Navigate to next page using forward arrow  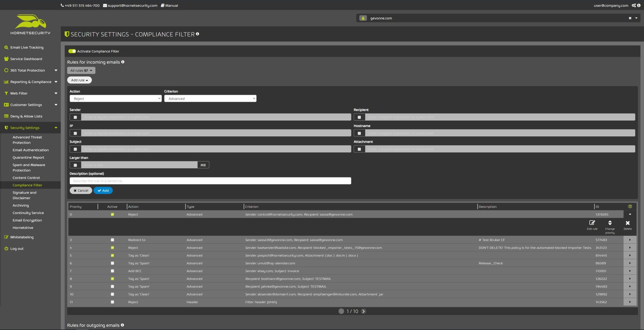tap(363, 311)
